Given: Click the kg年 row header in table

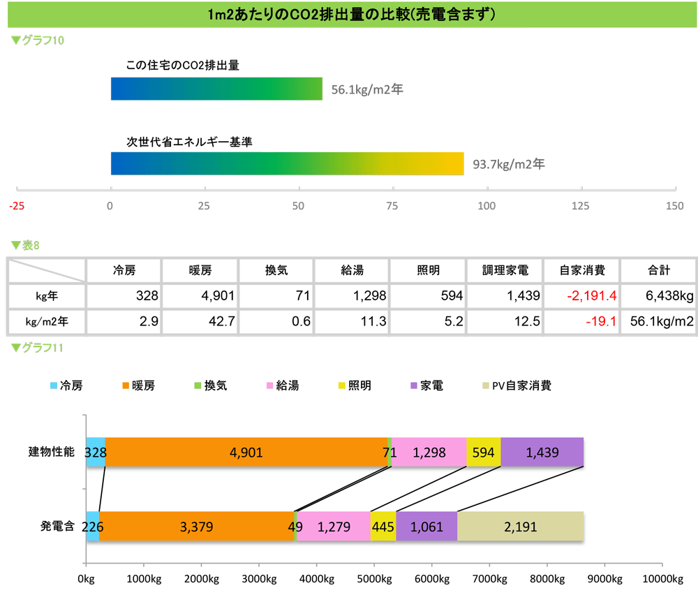Looking at the screenshot, I should tap(47, 296).
